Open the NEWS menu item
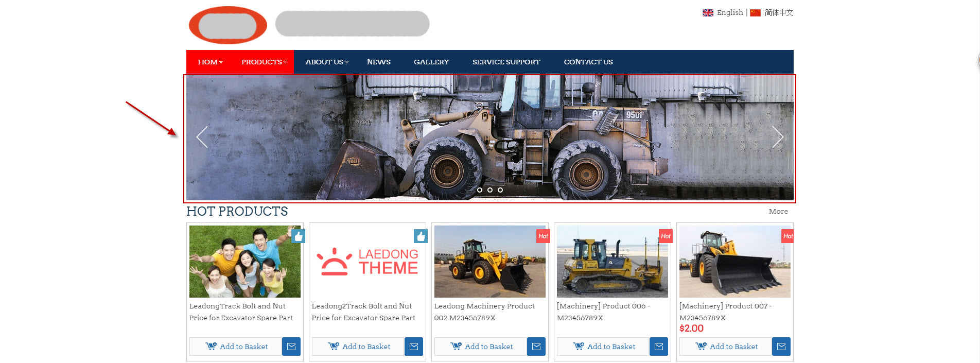 [379, 62]
